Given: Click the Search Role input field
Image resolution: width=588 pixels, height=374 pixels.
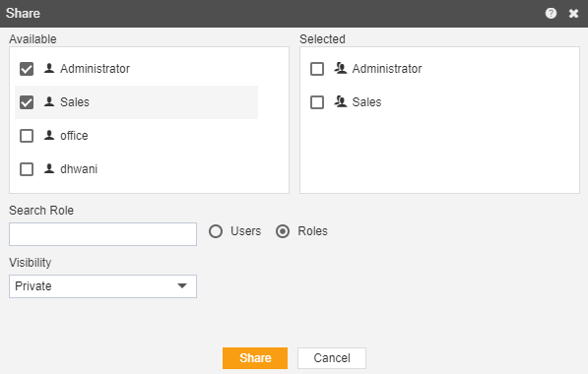Looking at the screenshot, I should tap(102, 234).
